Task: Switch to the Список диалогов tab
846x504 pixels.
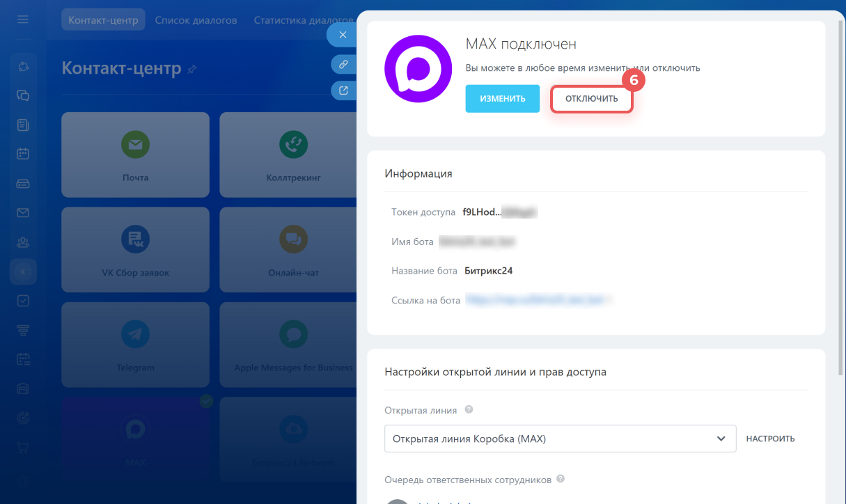Action: point(196,20)
